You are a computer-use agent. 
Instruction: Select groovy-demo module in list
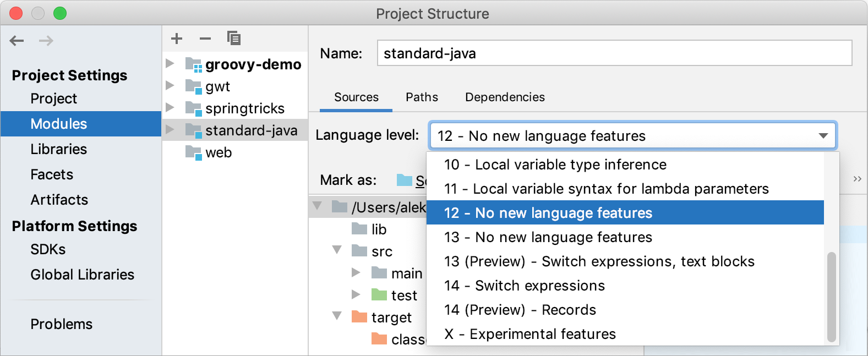click(235, 64)
